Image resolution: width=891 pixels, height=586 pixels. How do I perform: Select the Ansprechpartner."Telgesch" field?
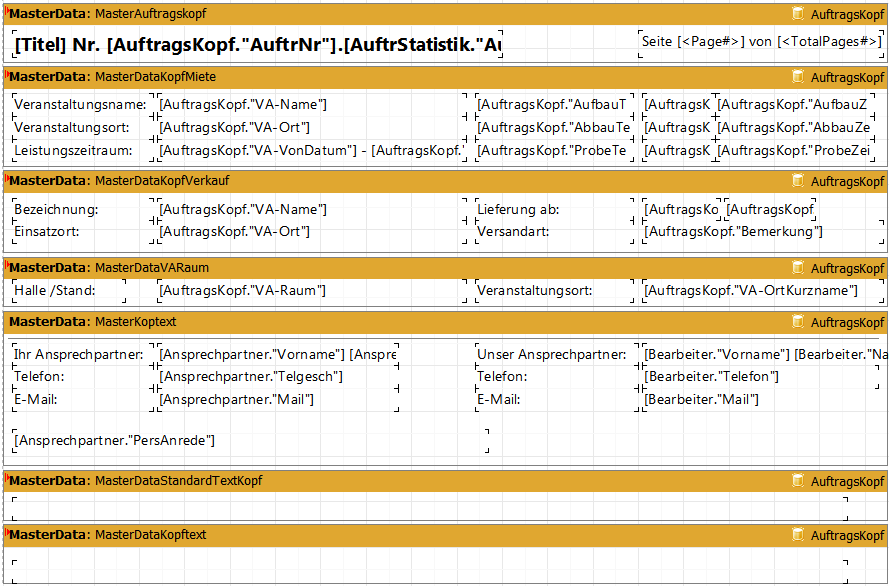278,377
